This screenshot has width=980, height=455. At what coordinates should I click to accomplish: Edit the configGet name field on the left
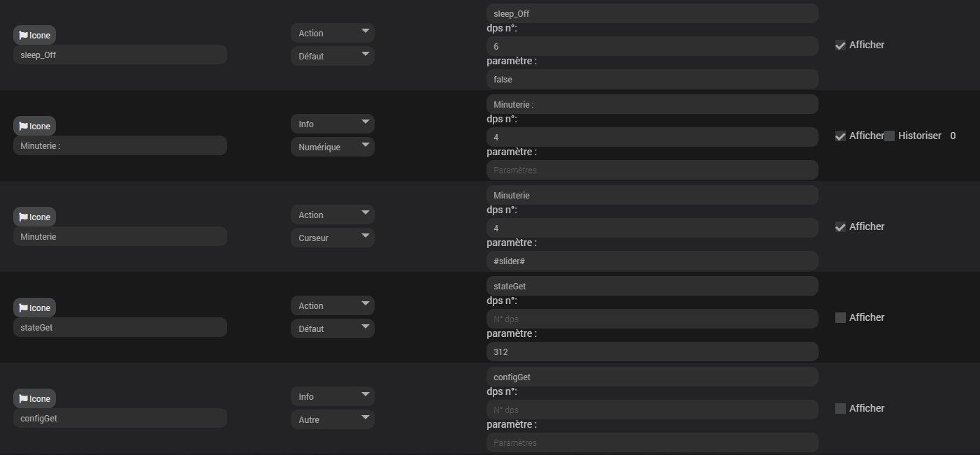[x=120, y=418]
